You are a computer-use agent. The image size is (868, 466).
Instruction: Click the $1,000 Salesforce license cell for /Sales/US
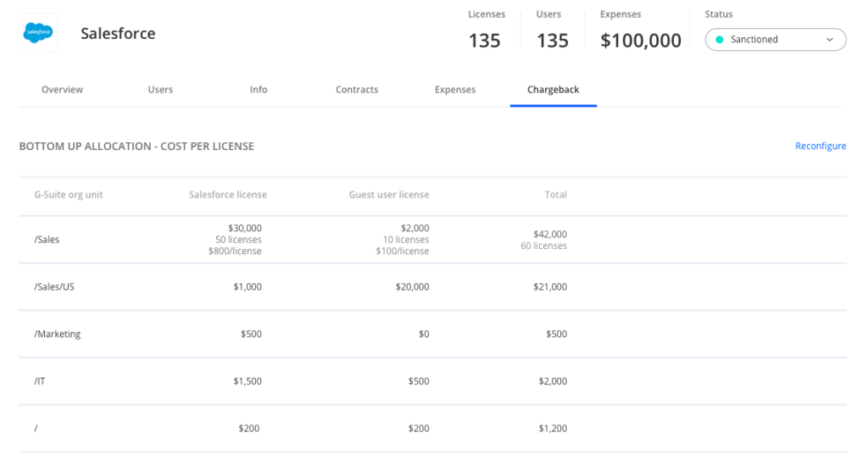click(247, 286)
